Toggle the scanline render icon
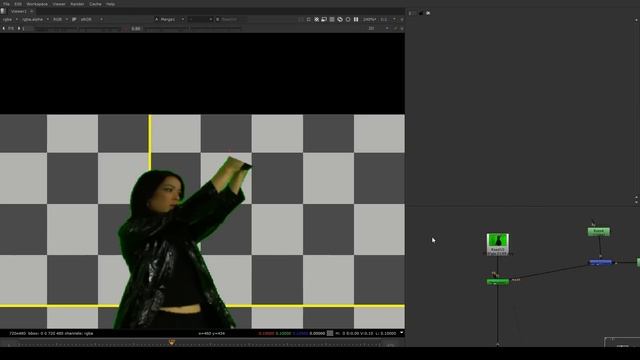Viewport: 640px width, 360px height. (x=332, y=19)
